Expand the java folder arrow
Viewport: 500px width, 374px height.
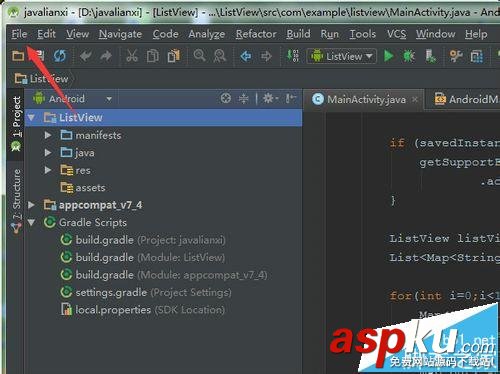(x=48, y=153)
